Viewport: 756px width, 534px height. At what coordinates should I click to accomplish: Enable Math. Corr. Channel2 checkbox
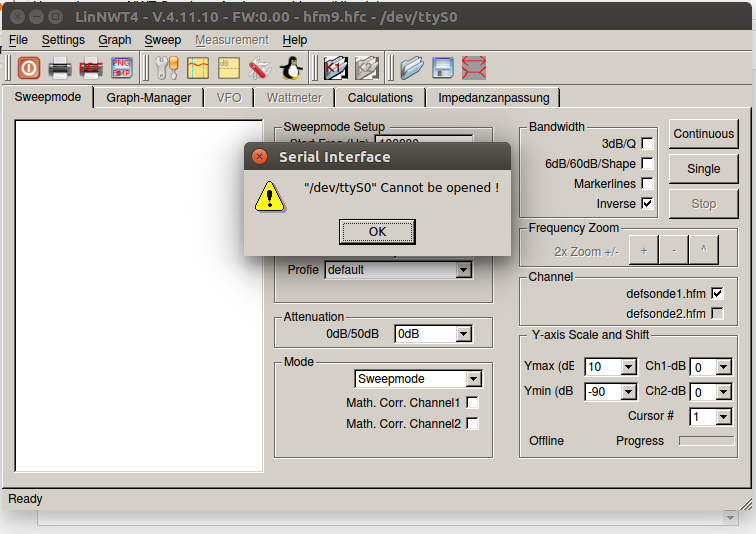pos(472,424)
